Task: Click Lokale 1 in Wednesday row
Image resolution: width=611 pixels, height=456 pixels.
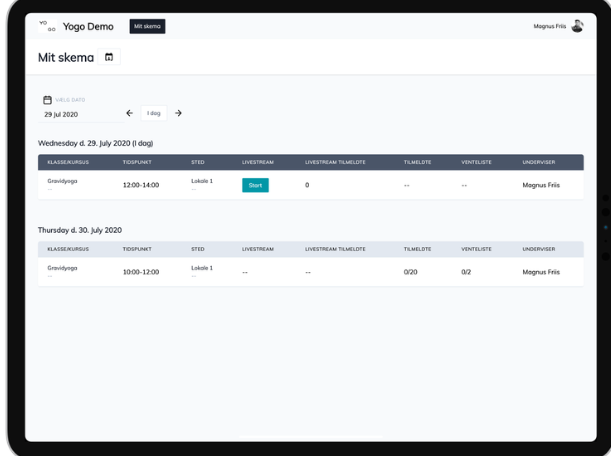Action: 202,181
